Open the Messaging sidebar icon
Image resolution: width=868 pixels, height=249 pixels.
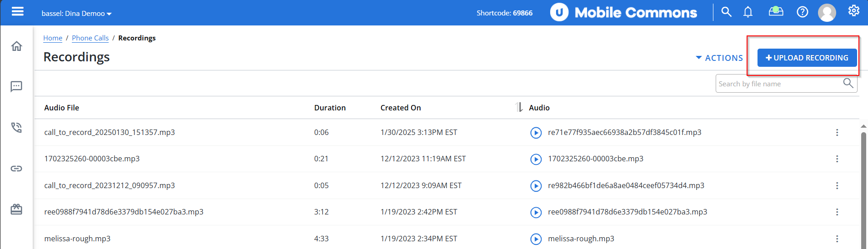16,86
